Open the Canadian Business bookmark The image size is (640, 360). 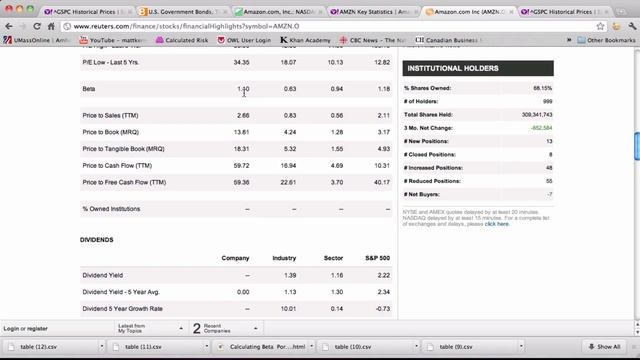click(x=449, y=40)
